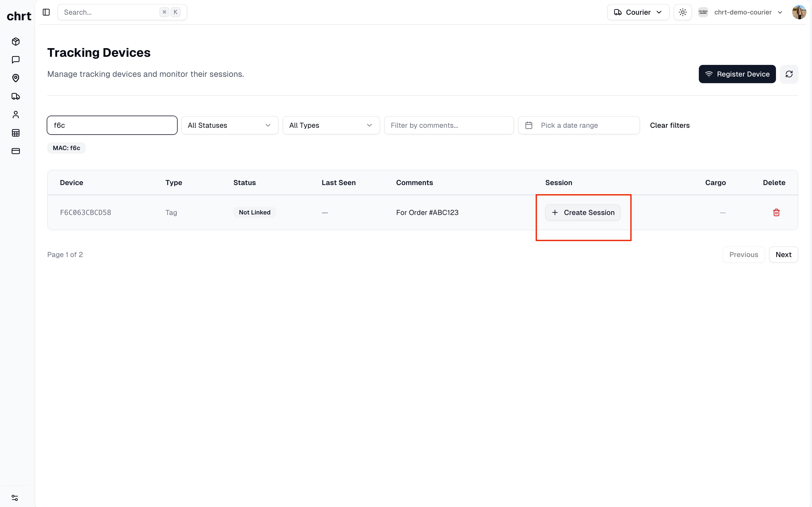Open the truck sidebar icon
This screenshot has height=507, width=812.
coord(15,97)
